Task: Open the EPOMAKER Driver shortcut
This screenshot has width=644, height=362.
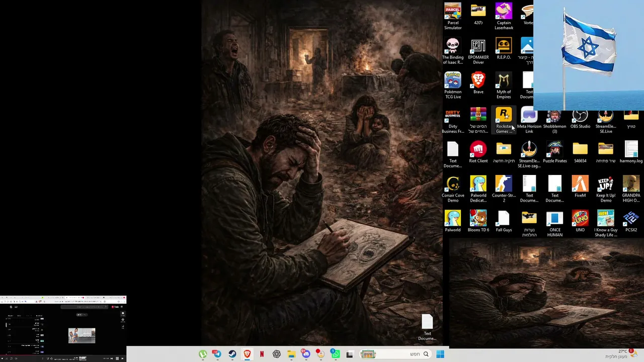Action: click(x=478, y=51)
